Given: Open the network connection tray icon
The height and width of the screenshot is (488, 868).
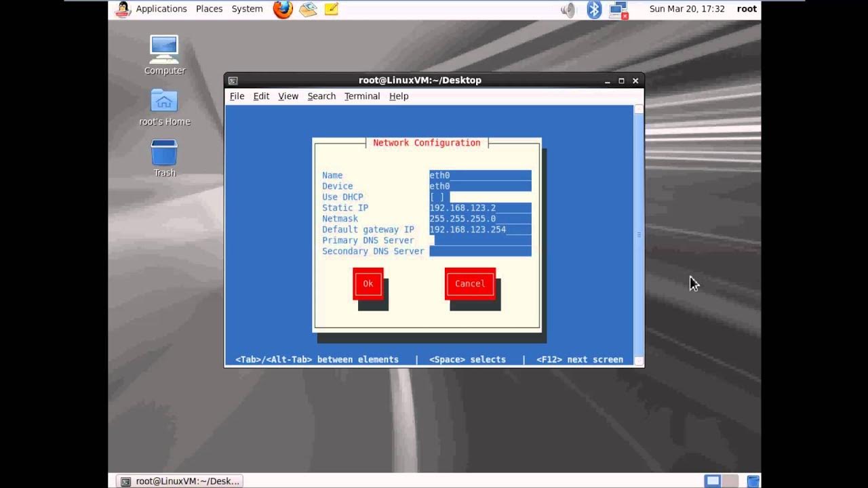Looking at the screenshot, I should coord(618,9).
